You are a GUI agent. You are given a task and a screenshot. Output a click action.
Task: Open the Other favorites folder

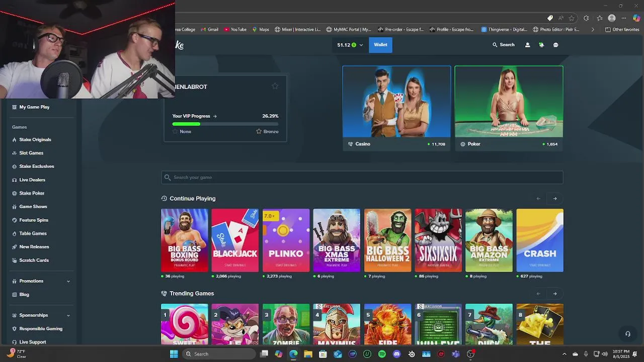pos(622,30)
